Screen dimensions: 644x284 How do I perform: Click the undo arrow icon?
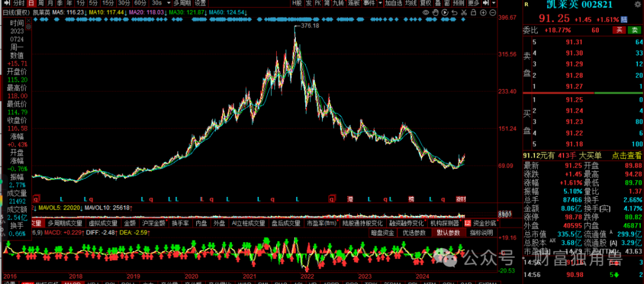coord(454,13)
